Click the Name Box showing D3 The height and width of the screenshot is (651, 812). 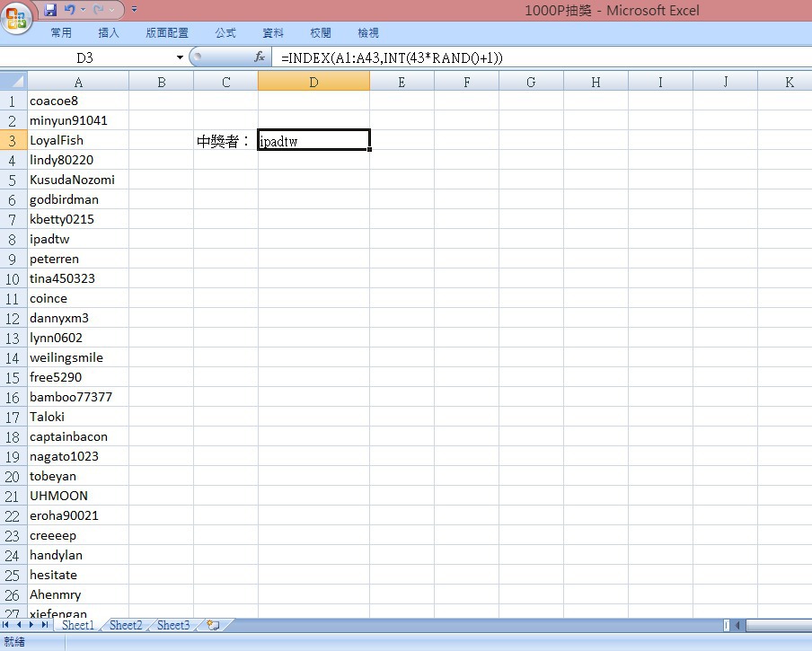coord(85,57)
